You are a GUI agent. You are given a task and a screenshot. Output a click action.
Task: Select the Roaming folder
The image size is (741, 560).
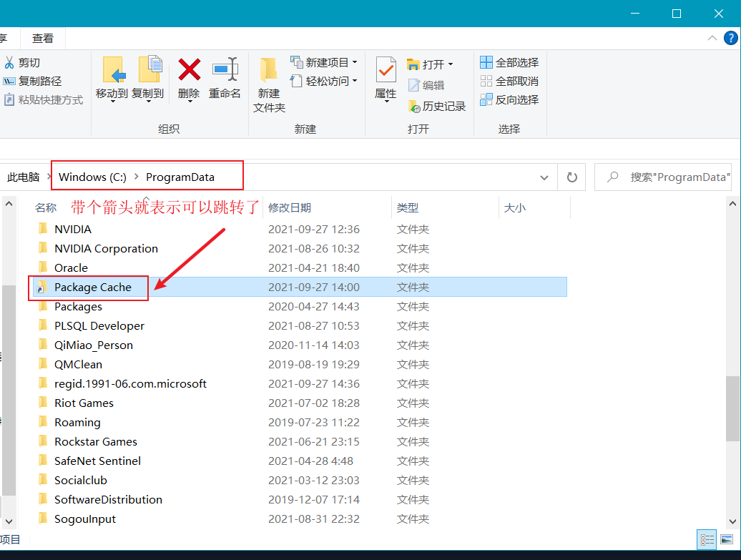tap(77, 423)
